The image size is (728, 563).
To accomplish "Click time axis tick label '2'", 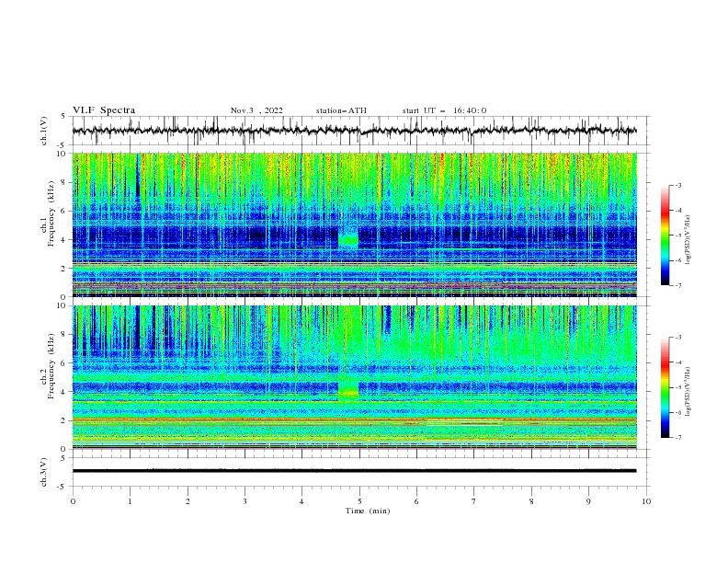I will click(x=188, y=501).
